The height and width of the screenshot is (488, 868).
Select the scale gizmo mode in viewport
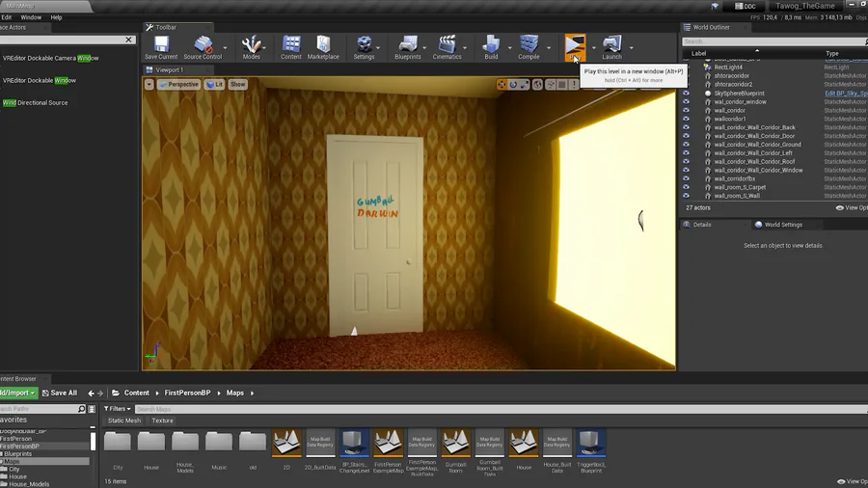(x=525, y=85)
